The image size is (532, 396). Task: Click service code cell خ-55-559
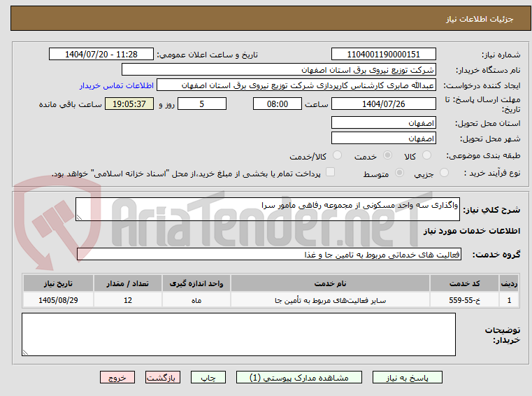tap(464, 300)
